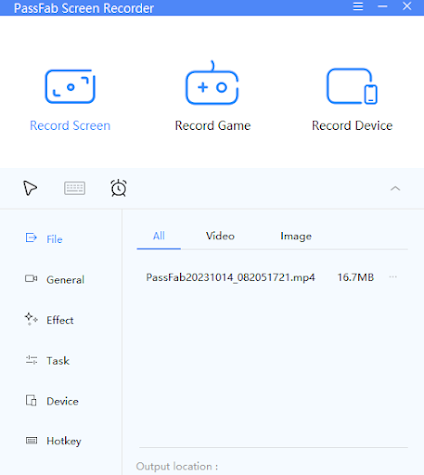Open the File section label

coord(54,239)
